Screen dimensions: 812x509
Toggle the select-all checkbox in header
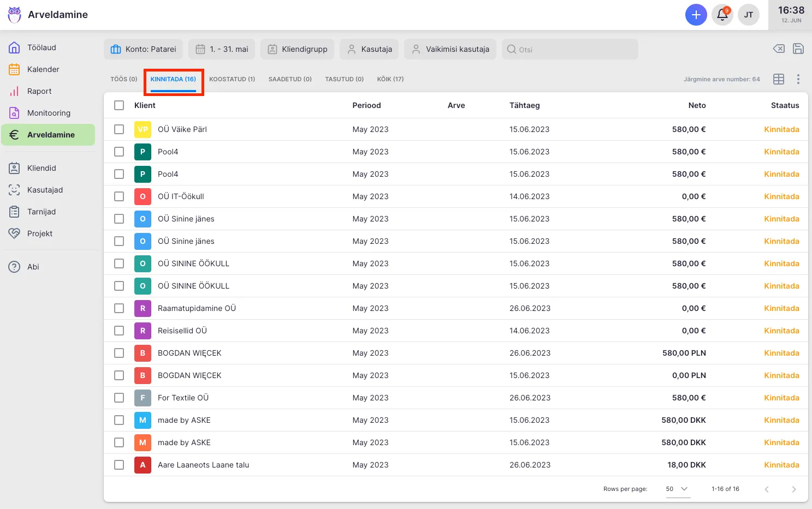pos(119,105)
